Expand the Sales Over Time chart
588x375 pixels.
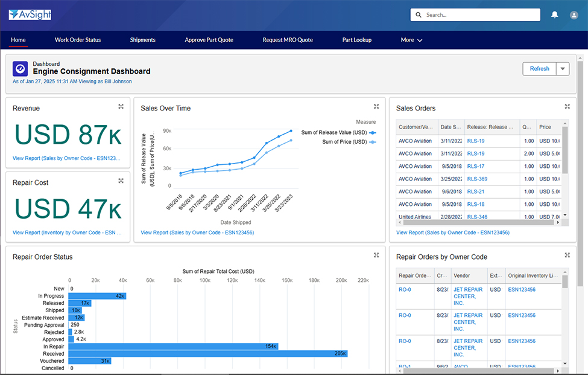(x=376, y=106)
